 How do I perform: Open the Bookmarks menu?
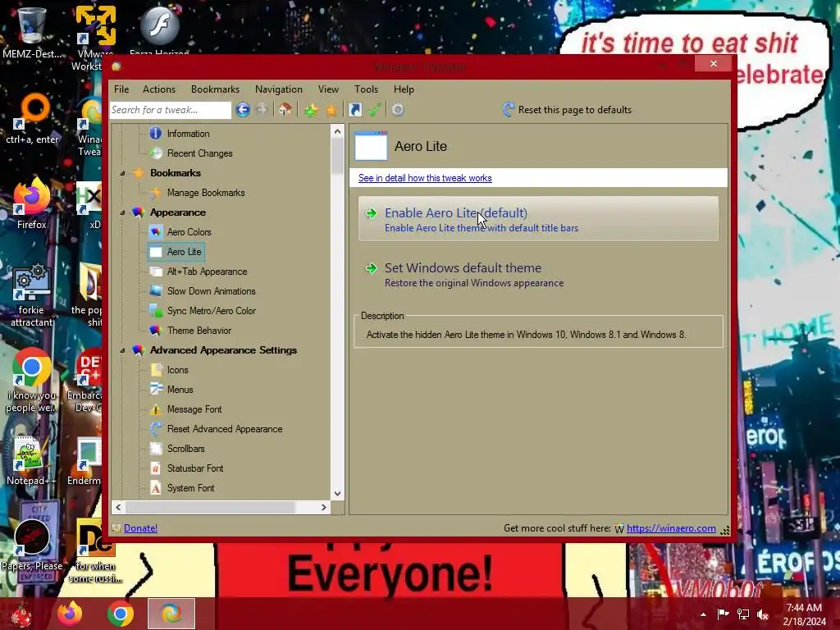click(216, 89)
